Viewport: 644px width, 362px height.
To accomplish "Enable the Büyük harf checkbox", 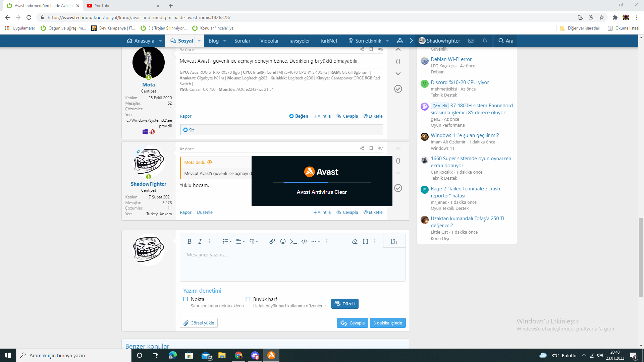I will [248, 299].
